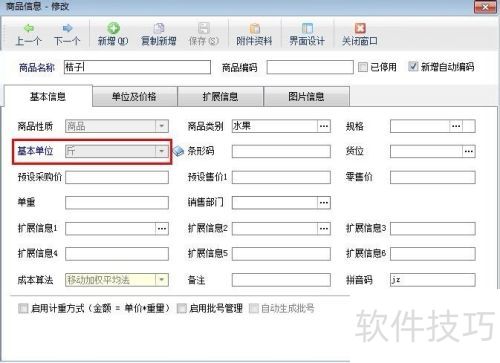Click into the 扩展信息5 field

281,254
